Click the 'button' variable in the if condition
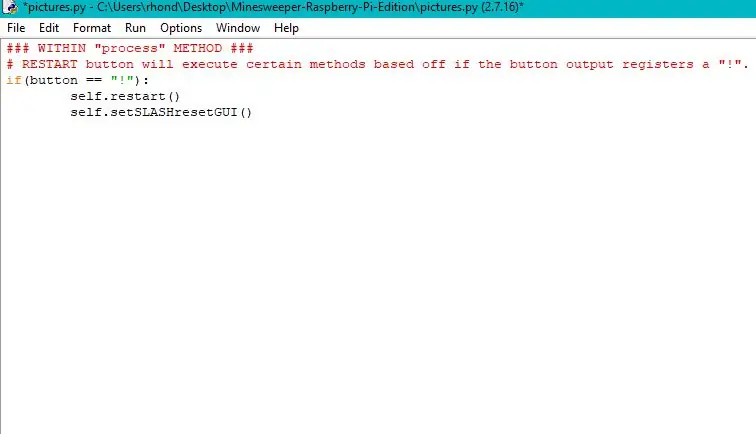 (54, 80)
